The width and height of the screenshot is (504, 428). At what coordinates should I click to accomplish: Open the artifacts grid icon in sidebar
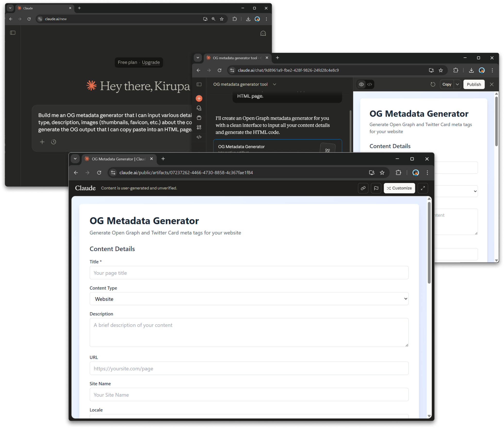(x=199, y=127)
